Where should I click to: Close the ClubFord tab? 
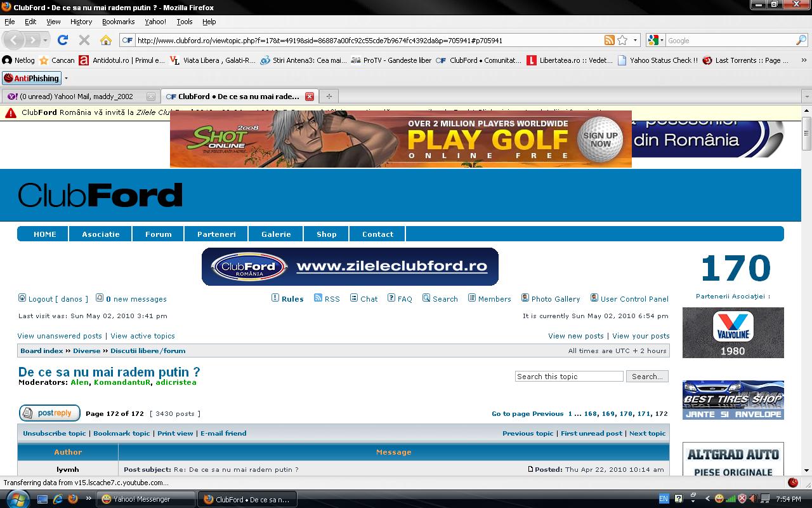(x=310, y=97)
